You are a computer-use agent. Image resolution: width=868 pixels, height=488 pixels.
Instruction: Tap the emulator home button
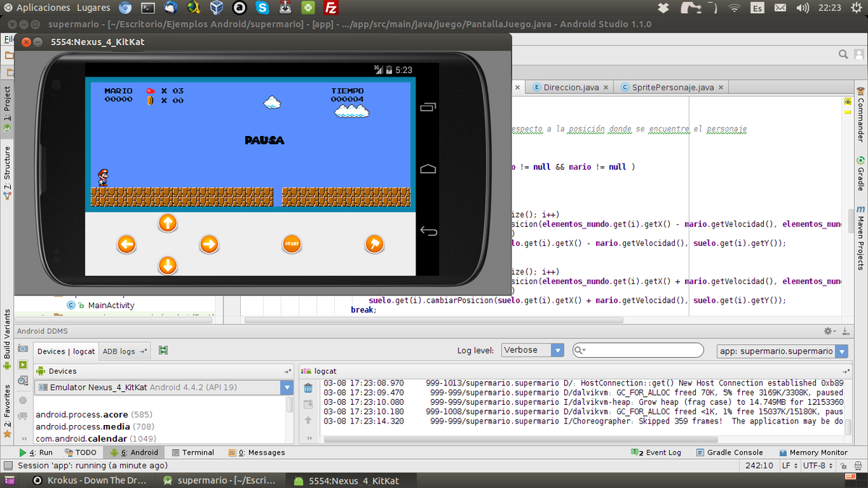tap(428, 168)
